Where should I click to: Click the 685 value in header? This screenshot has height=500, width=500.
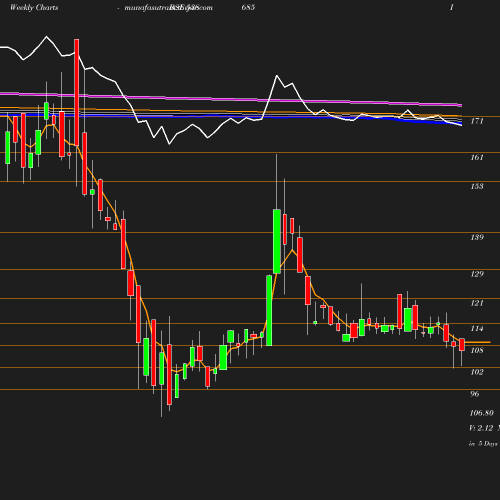248,7
